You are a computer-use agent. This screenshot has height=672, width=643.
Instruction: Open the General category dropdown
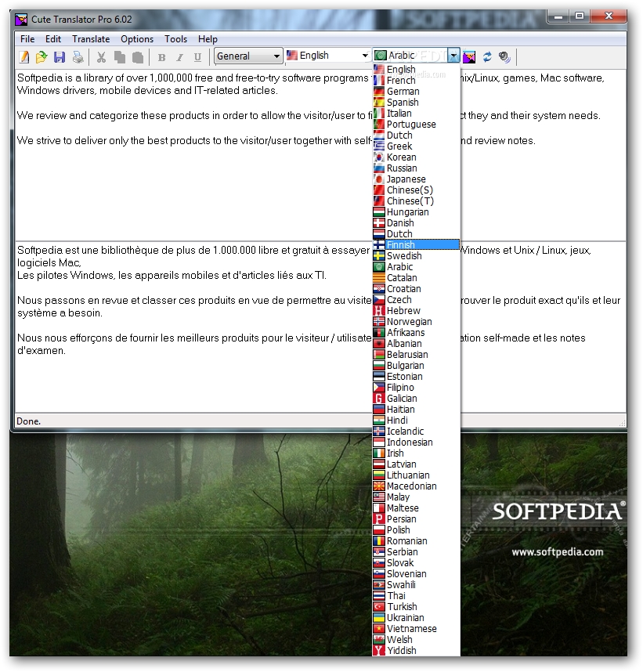[x=248, y=56]
